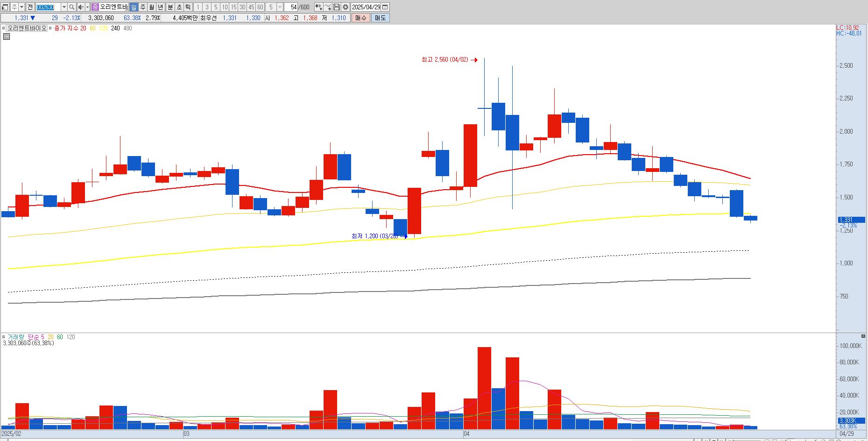The image size is (868, 441).
Task: Click the volume panel close icon
Action: pyautogui.click(x=863, y=336)
